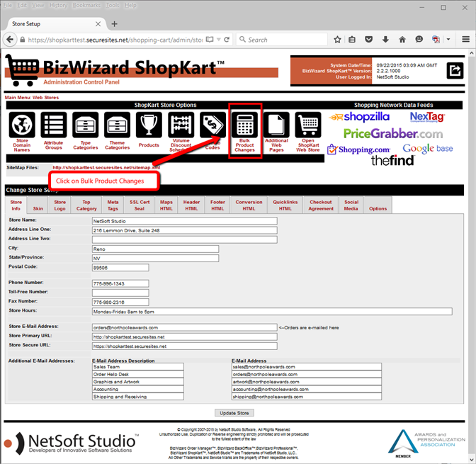
Task: Select the Store Info tab
Action: pyautogui.click(x=16, y=205)
